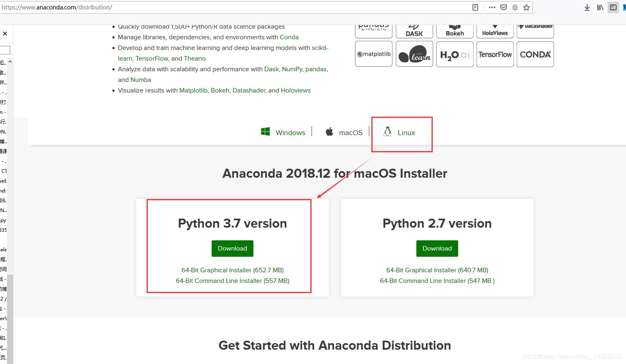626x364 pixels.
Task: Click the 'Python 3.7 version' heading
Action: click(x=233, y=223)
